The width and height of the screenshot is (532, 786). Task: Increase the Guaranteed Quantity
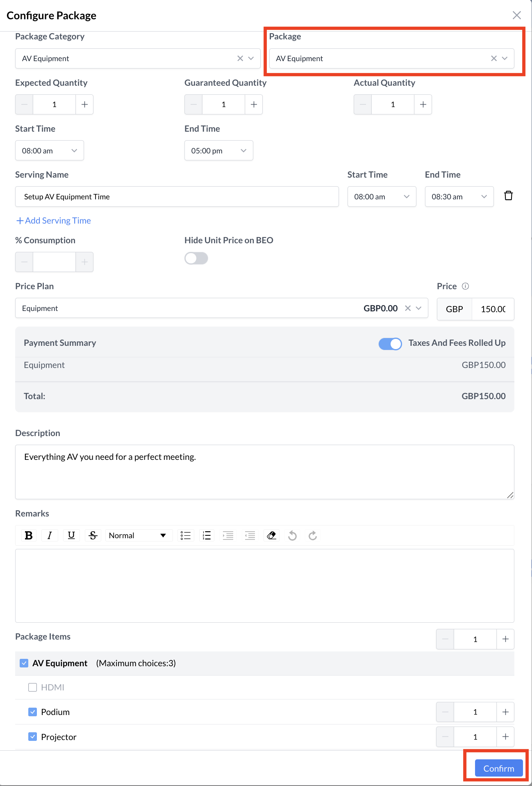click(254, 104)
